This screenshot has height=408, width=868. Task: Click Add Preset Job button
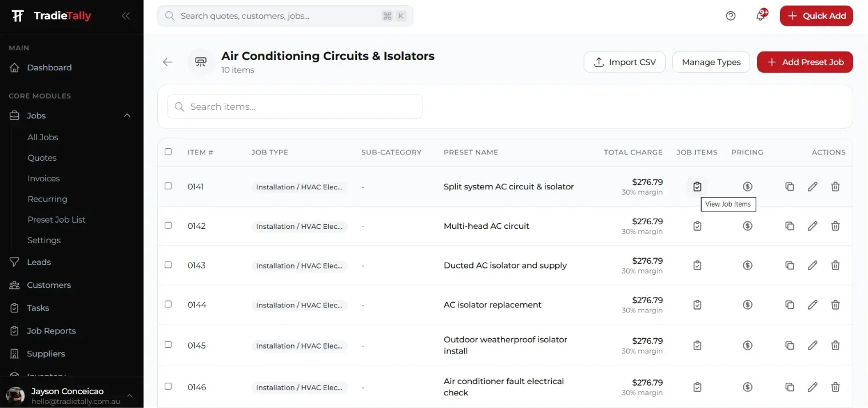tap(805, 62)
